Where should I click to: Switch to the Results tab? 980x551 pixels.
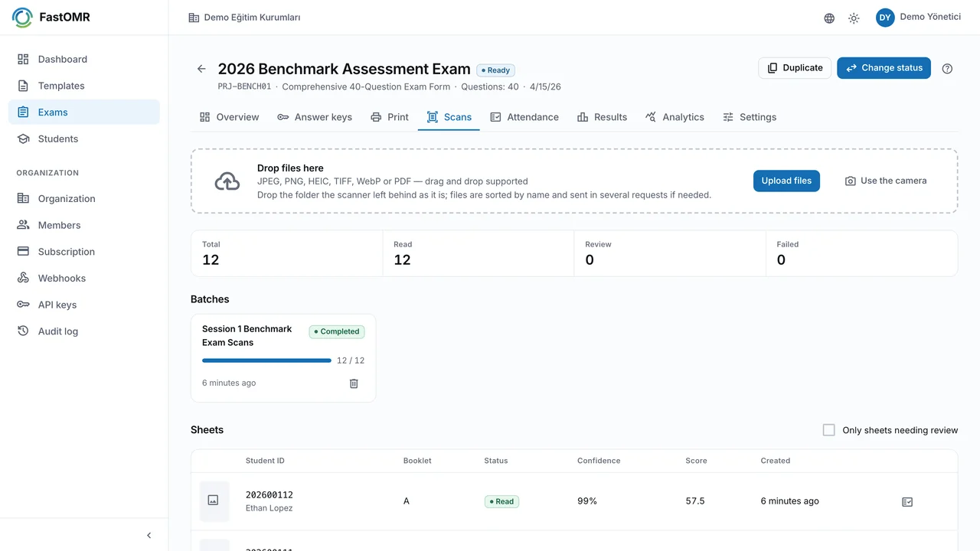click(x=602, y=117)
